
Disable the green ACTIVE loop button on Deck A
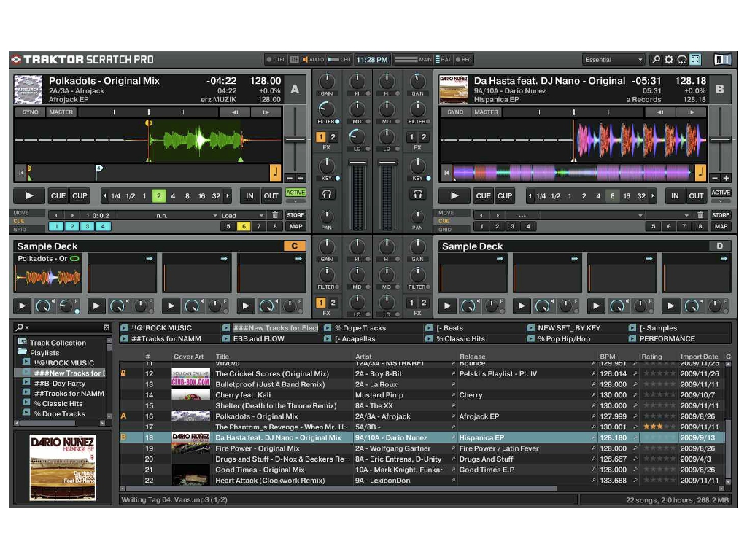295,192
